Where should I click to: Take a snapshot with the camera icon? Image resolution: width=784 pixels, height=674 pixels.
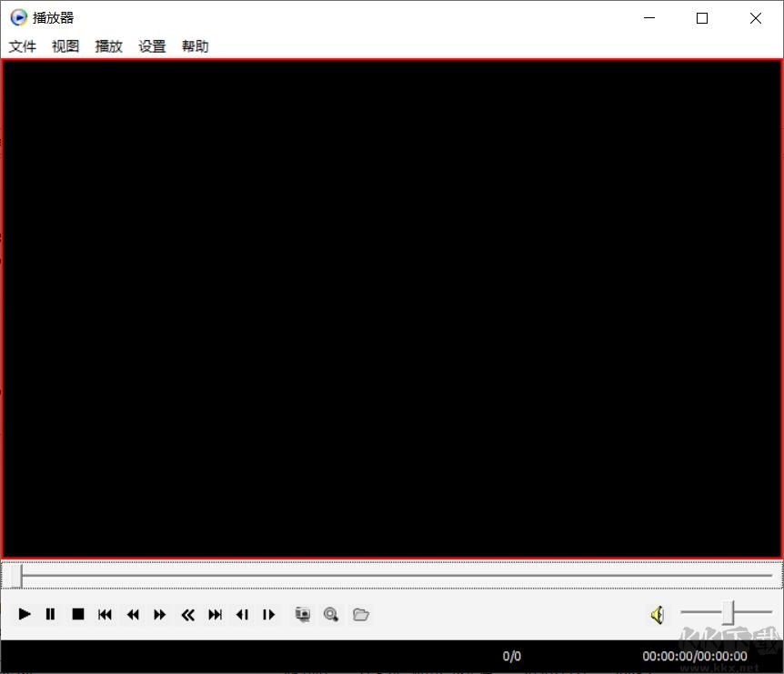click(302, 614)
